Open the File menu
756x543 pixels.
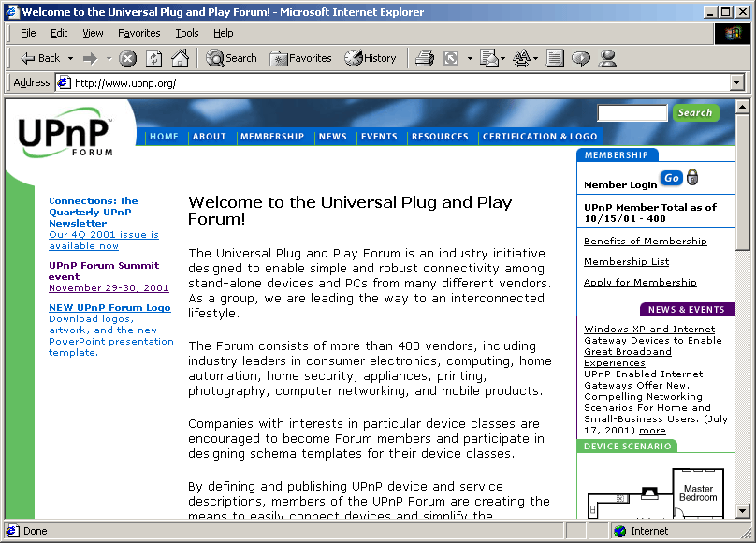tap(28, 33)
